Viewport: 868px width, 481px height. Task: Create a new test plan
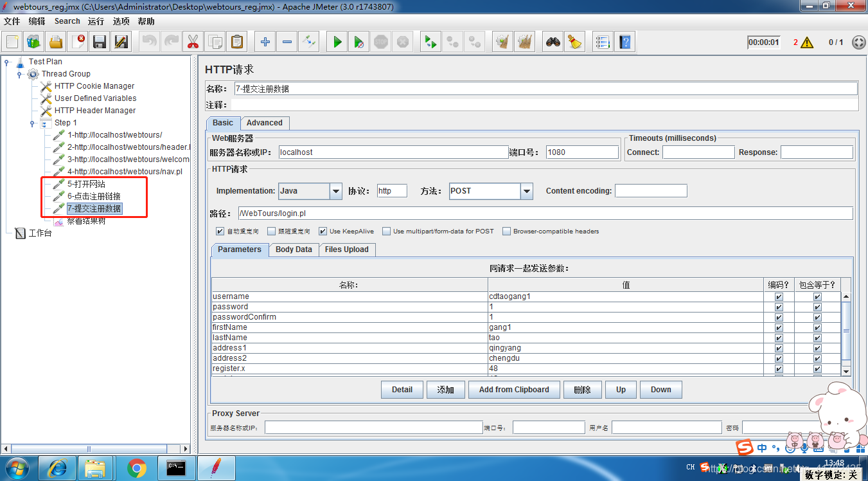click(12, 42)
